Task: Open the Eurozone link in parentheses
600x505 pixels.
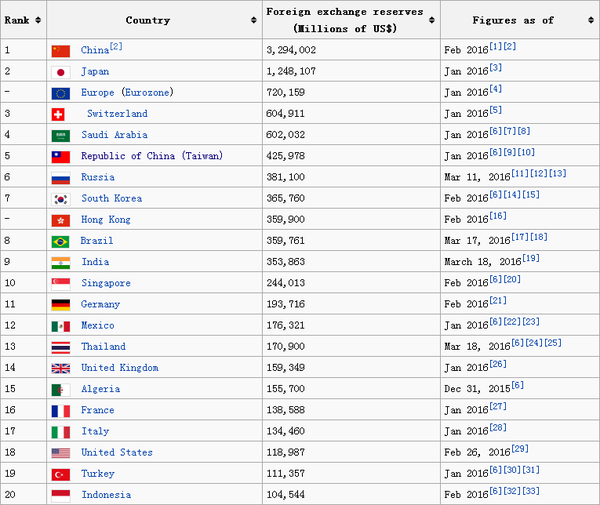Action: 147,93
